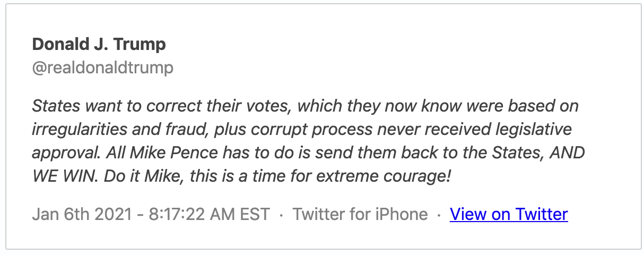Click the phrase 'back to the States'
This screenshot has height=254, width=644.
click(x=472, y=153)
